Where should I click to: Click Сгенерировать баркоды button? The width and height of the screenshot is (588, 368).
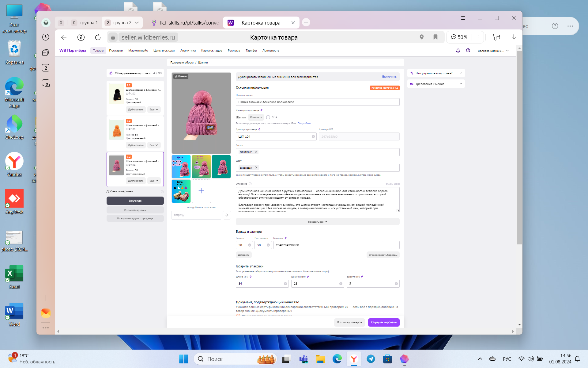383,255
